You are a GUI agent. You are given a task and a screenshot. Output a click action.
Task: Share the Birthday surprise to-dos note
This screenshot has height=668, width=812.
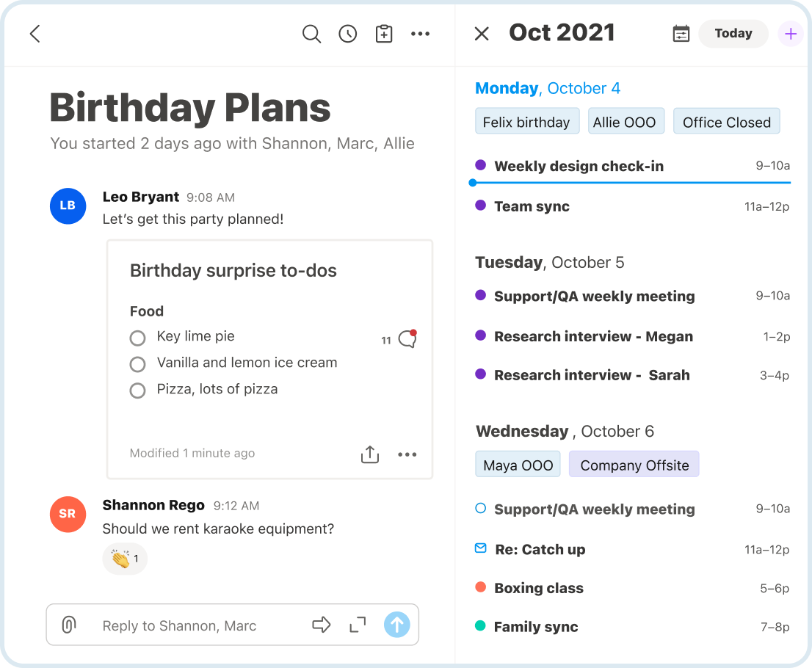pyautogui.click(x=370, y=454)
